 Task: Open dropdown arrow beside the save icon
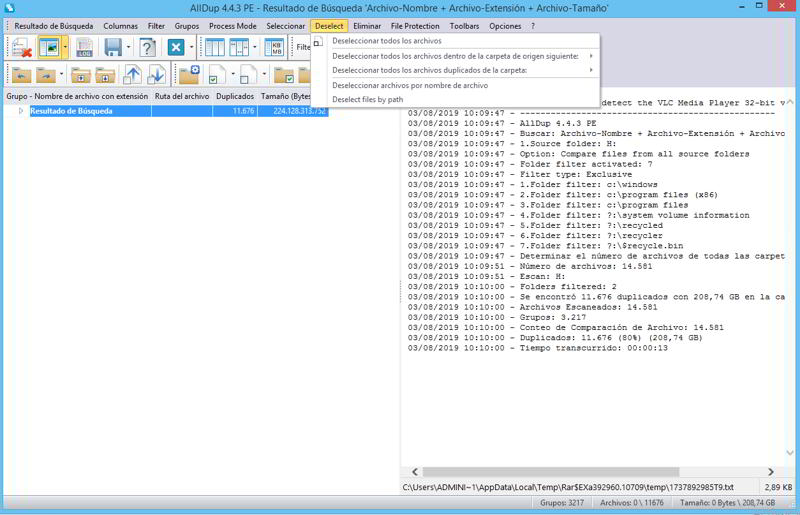pos(128,48)
